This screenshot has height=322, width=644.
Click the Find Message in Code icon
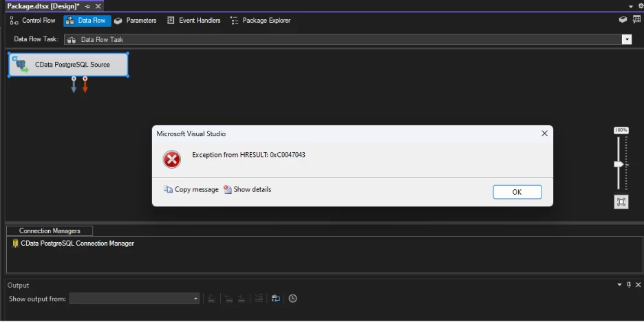[x=212, y=299]
